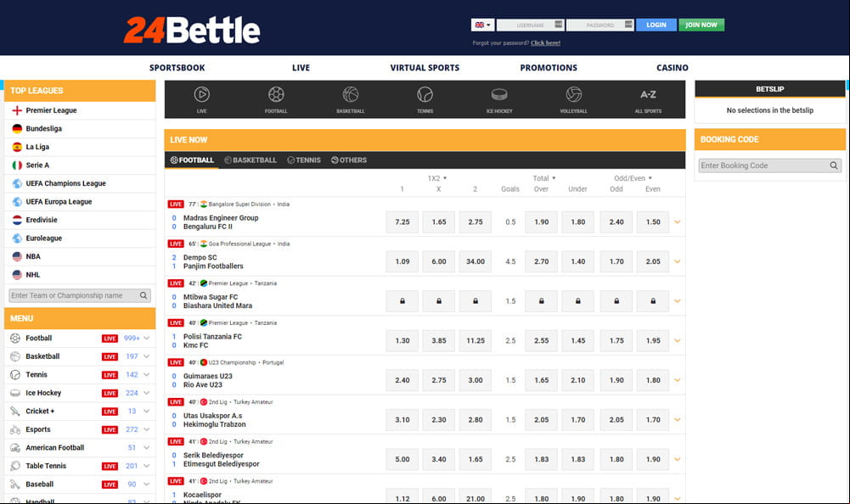Select the Ice Hockey puck icon
Screen dimensions: 850x504
pos(499,95)
